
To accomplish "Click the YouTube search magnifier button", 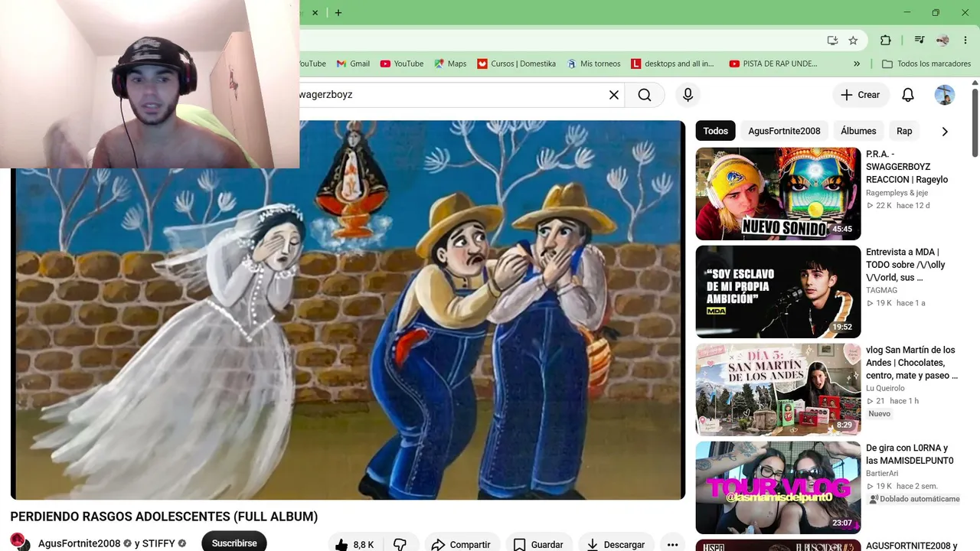I will pyautogui.click(x=645, y=95).
